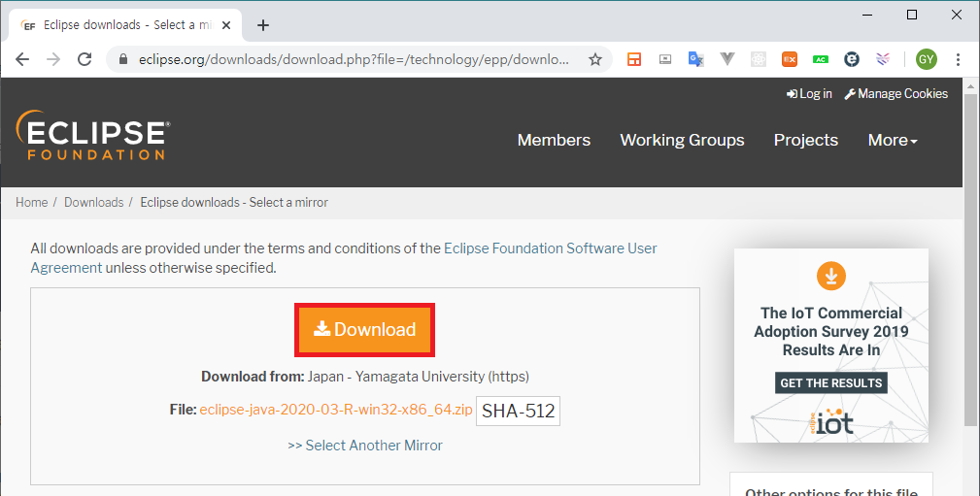The height and width of the screenshot is (496, 980).
Task: Open Manage Cookies
Action: point(896,94)
